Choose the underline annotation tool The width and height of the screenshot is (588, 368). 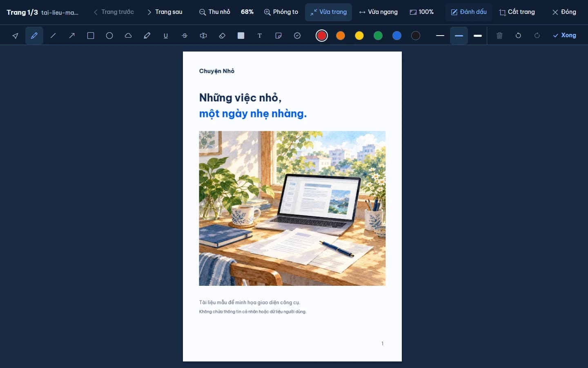point(166,36)
